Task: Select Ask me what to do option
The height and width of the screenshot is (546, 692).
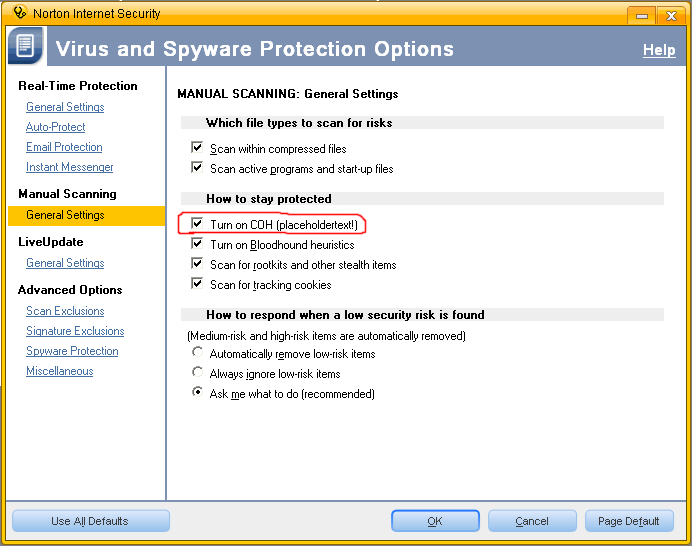Action: click(198, 393)
